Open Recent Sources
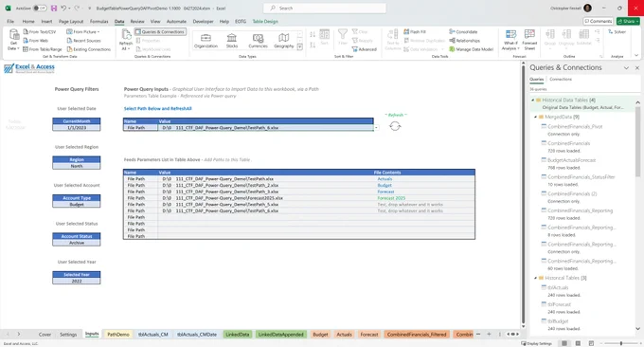644x347 pixels. [83, 41]
